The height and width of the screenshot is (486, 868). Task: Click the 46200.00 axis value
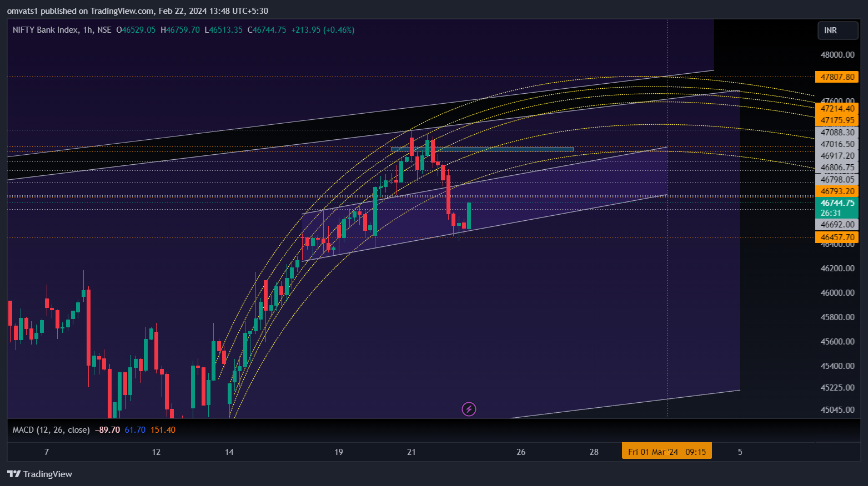click(x=837, y=269)
